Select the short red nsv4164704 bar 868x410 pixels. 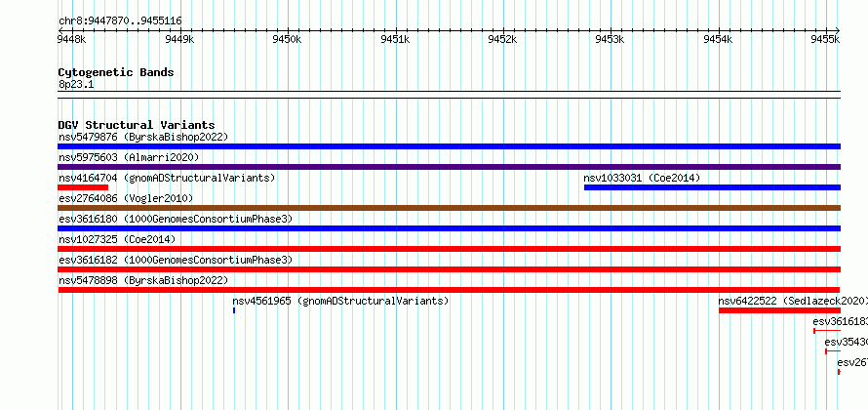(83, 187)
